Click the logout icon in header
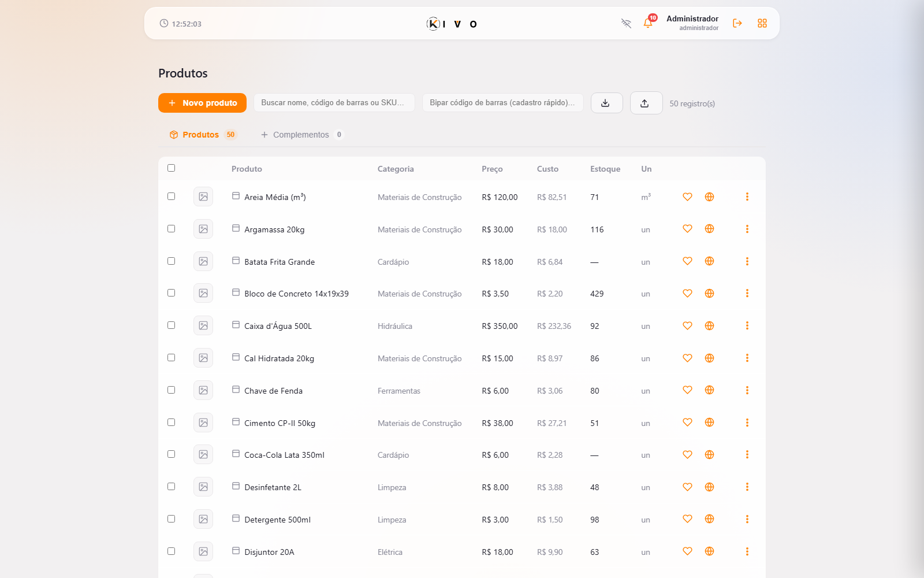This screenshot has height=578, width=924. click(x=737, y=23)
